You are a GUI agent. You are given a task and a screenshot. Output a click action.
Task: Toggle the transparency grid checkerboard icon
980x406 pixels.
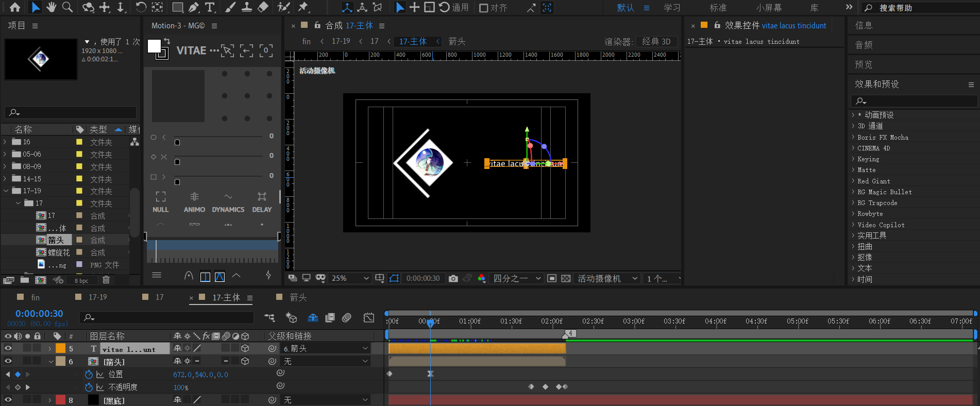click(x=566, y=278)
